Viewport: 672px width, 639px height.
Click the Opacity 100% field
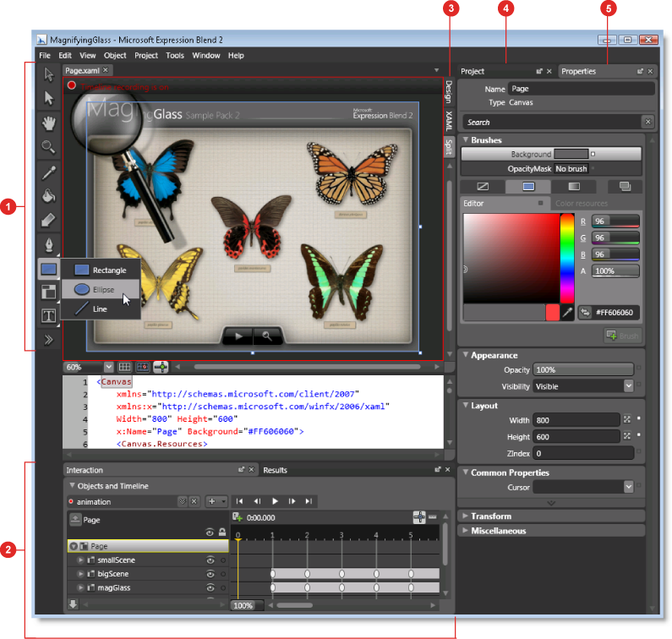point(583,369)
